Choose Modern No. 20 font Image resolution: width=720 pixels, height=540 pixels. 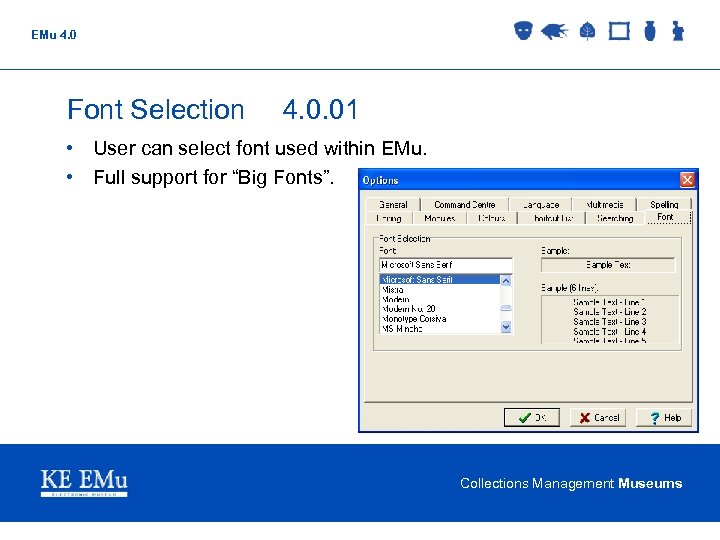439,309
